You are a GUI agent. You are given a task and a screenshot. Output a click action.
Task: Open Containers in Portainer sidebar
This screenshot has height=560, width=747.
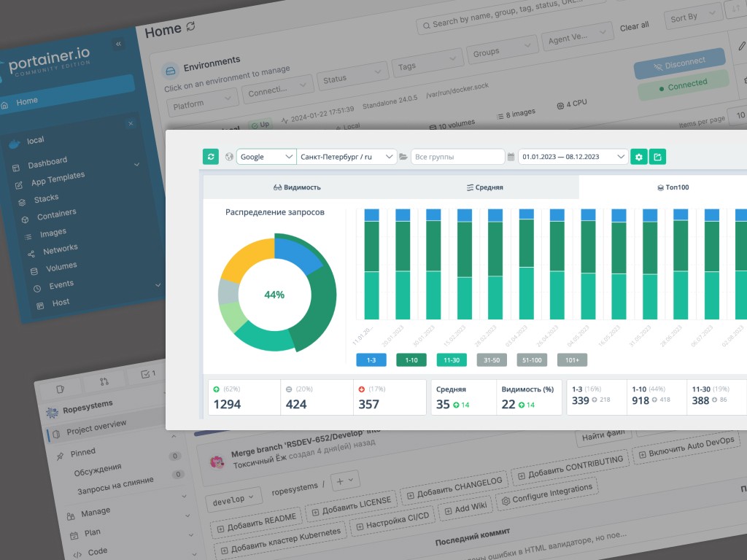click(x=56, y=214)
